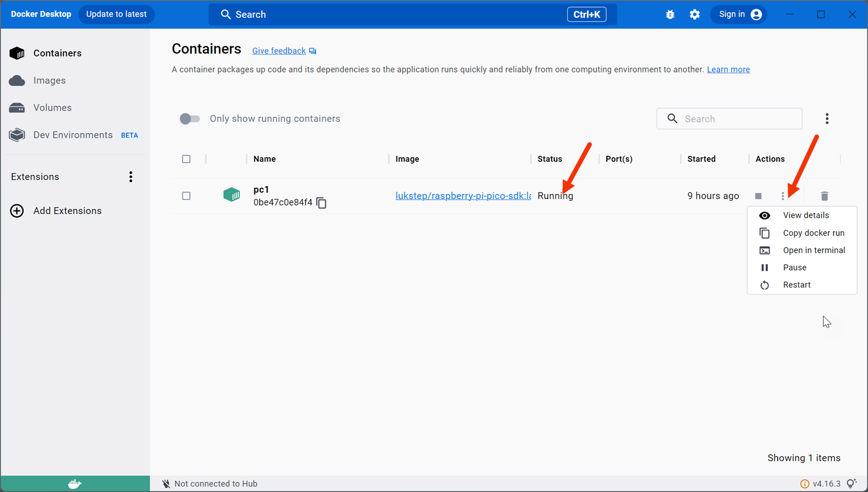Open the lukstep/raspberry-pi-pico-sdk image link
The height and width of the screenshot is (492, 868).
click(x=463, y=196)
